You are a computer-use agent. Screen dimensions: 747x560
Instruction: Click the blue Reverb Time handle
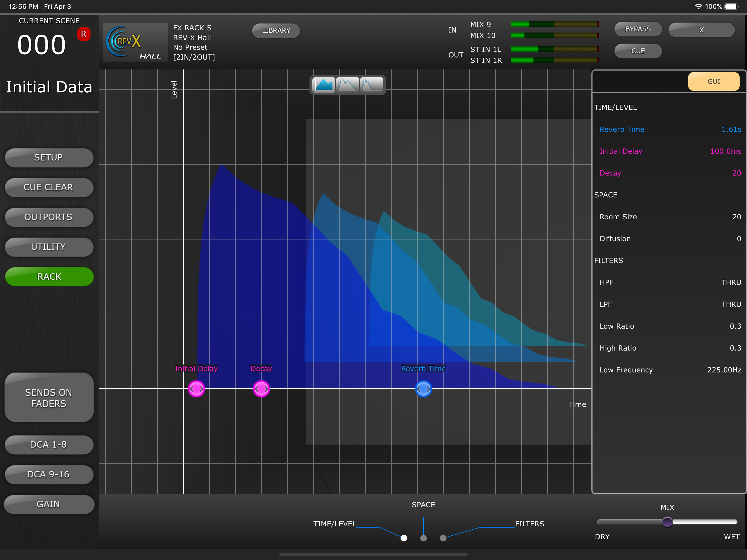423,389
